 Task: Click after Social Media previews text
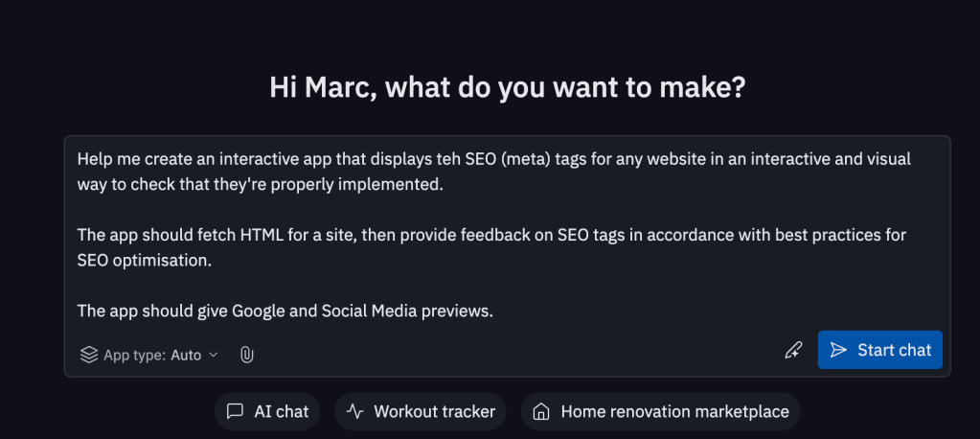click(x=494, y=311)
